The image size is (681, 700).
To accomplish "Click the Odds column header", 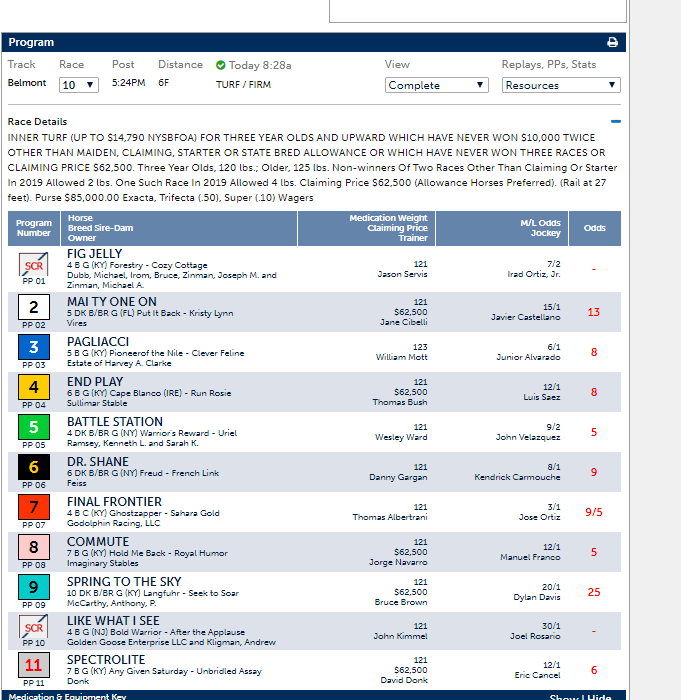I will click(594, 228).
